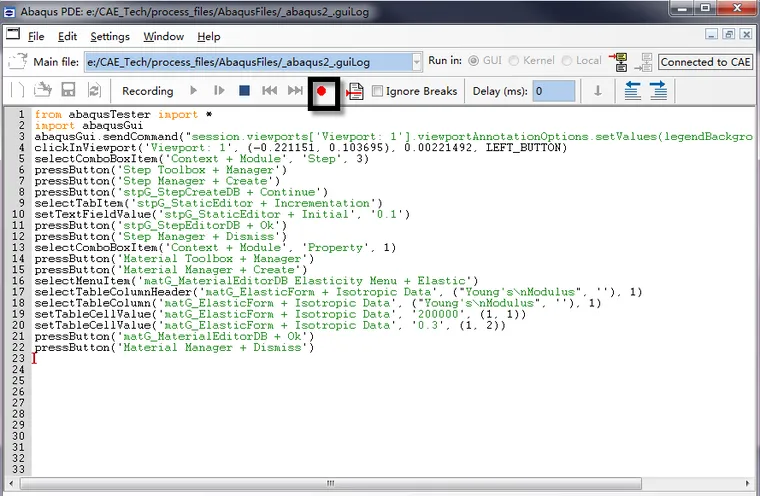
Task: Click the inner window minimize button
Action: pyautogui.click(x=711, y=34)
